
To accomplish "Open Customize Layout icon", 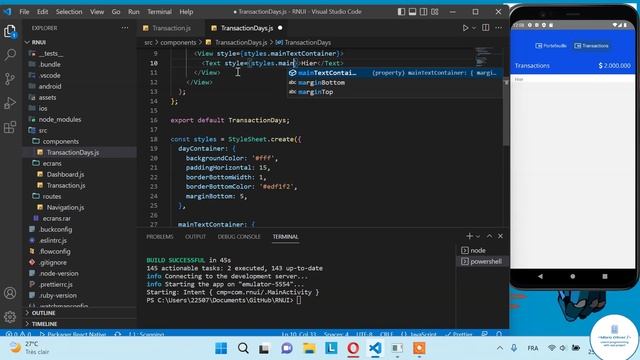I will pyautogui.click(x=435, y=12).
